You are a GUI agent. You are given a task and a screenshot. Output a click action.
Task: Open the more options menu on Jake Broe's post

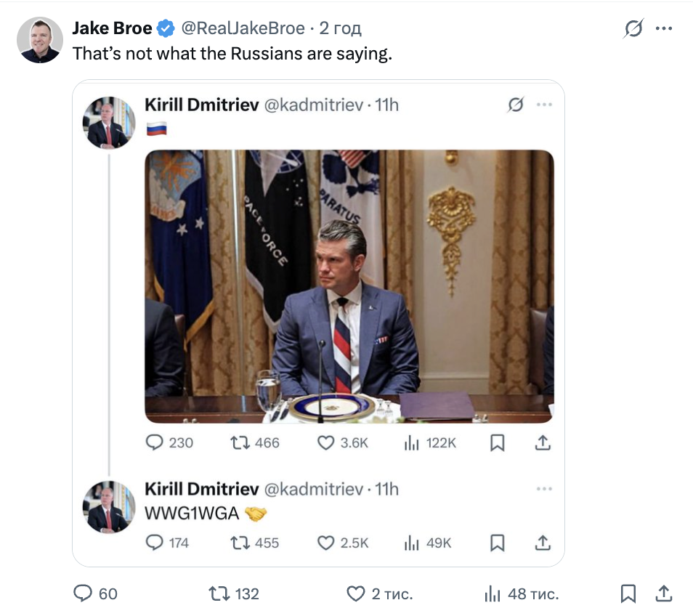(664, 29)
